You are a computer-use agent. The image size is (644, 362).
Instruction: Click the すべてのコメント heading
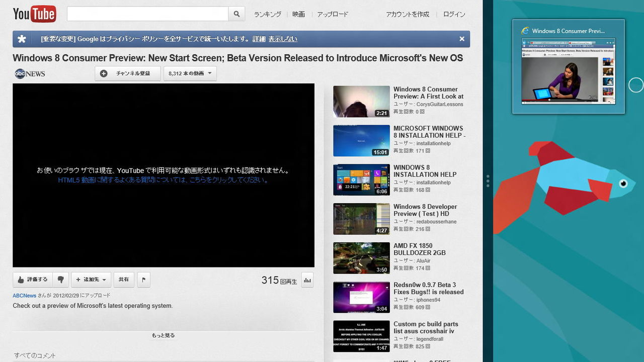coord(35,355)
